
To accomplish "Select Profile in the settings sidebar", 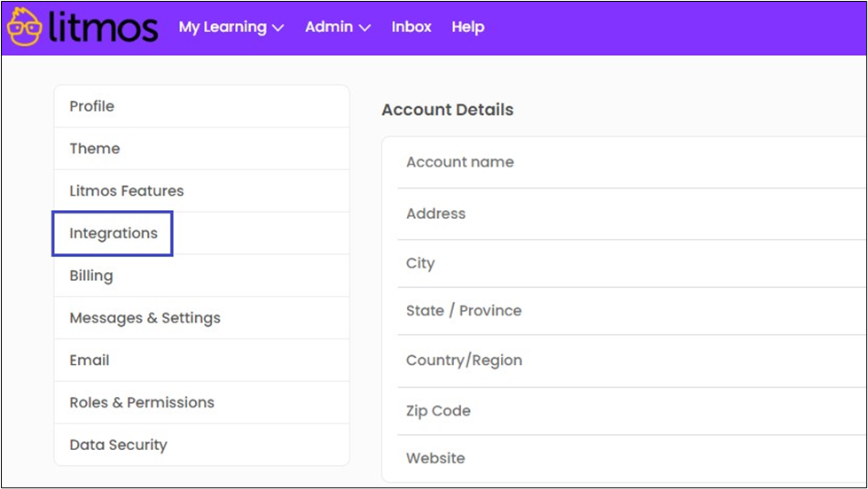I will (x=92, y=106).
